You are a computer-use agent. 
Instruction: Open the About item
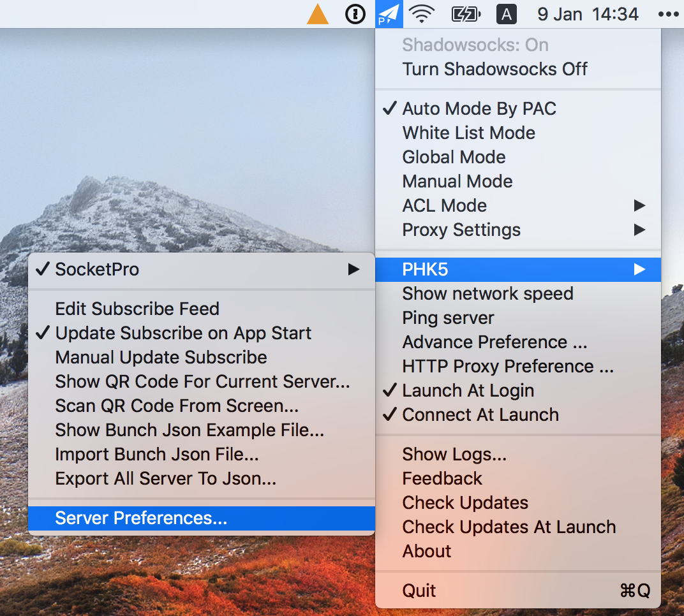(x=518, y=551)
